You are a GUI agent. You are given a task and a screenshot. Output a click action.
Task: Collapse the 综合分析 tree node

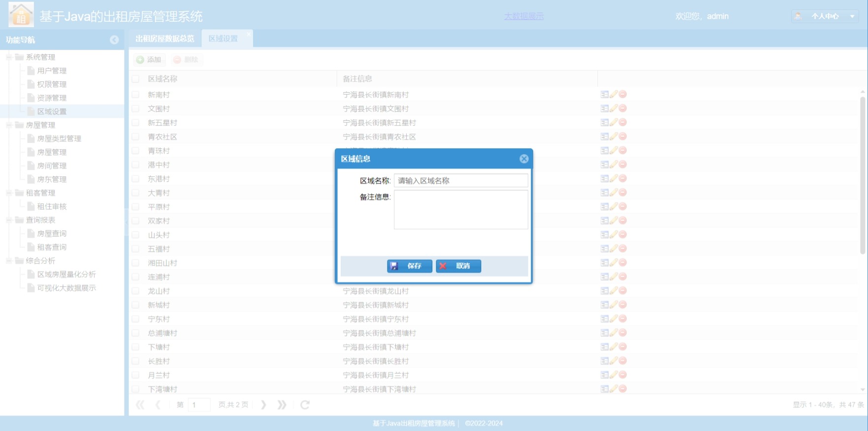(9, 261)
